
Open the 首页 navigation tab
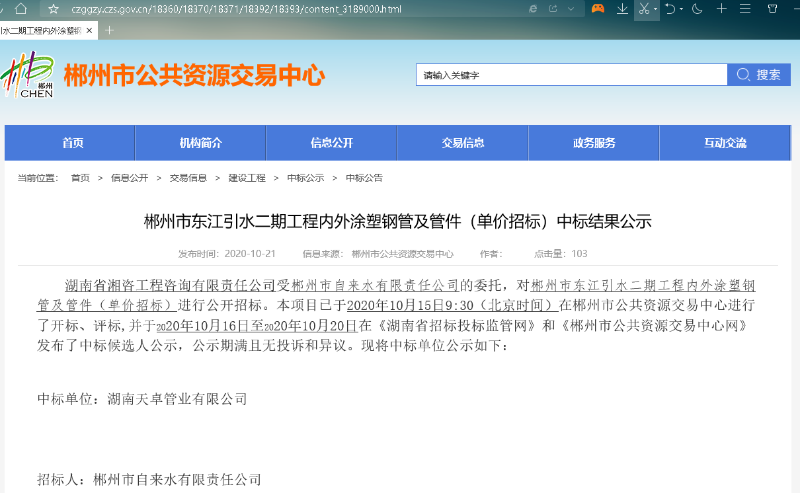click(72, 143)
